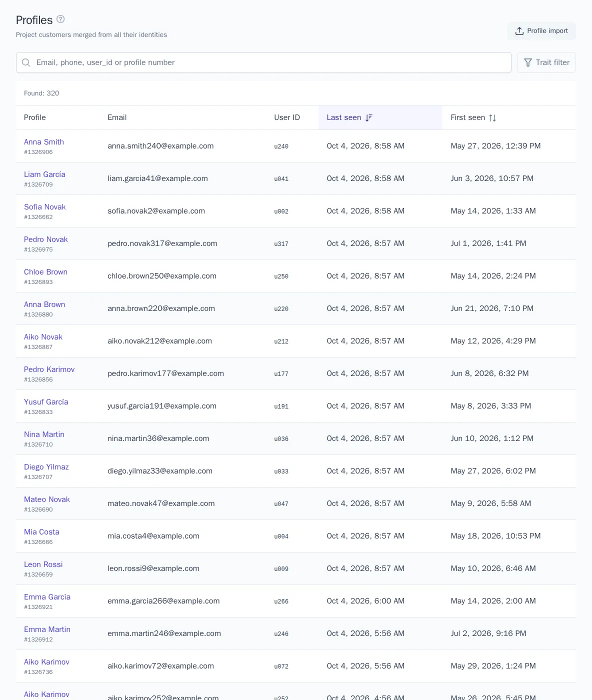
Task: Click the Found: 320 results count
Action: [41, 93]
